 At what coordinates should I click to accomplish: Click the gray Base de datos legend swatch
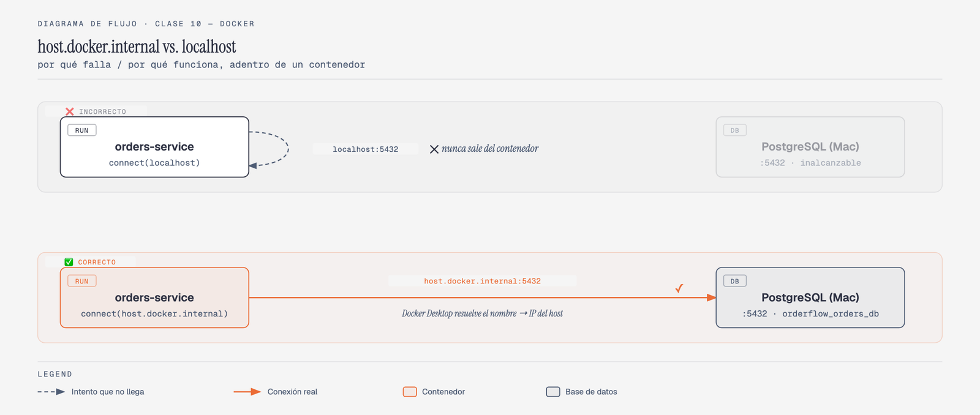pyautogui.click(x=553, y=392)
